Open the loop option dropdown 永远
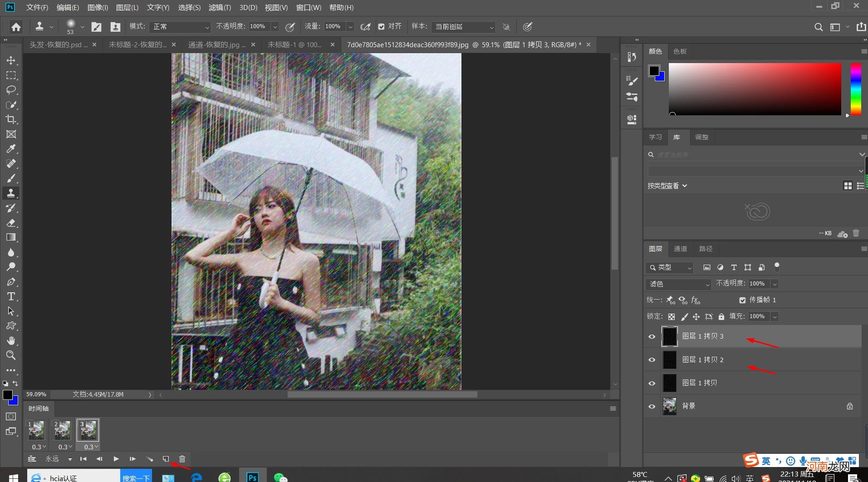Image resolution: width=868 pixels, height=482 pixels. 59,459
